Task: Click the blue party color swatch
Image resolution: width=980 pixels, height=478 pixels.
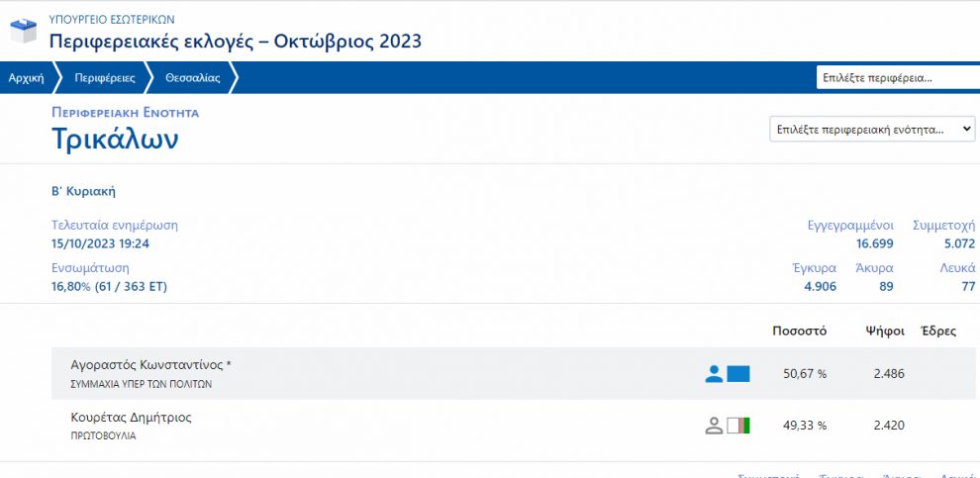Action: (738, 374)
